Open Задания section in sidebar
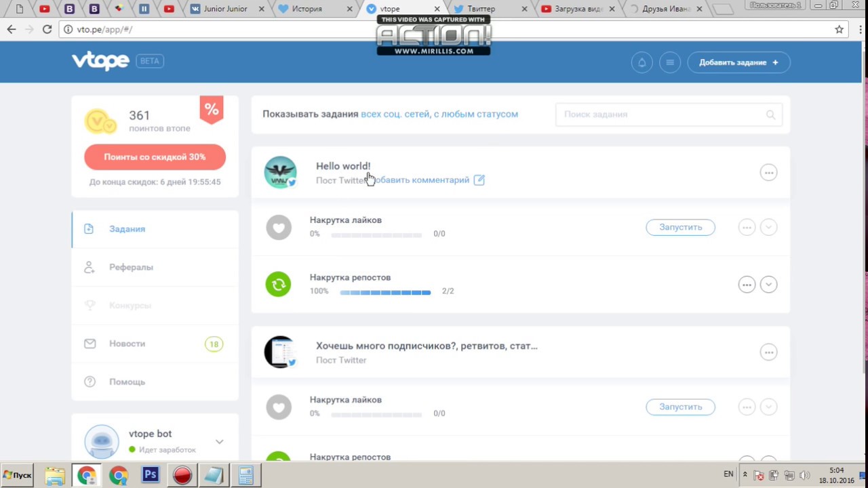868x488 pixels. (x=155, y=229)
